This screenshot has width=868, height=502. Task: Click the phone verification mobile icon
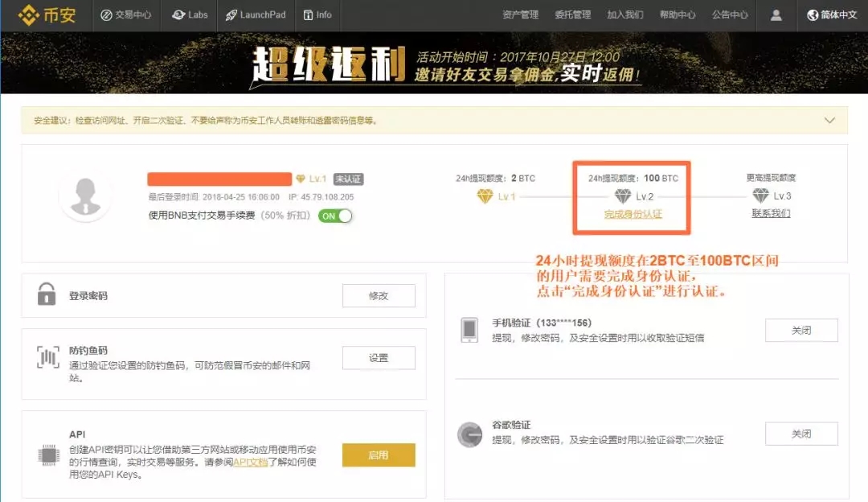pyautogui.click(x=469, y=330)
